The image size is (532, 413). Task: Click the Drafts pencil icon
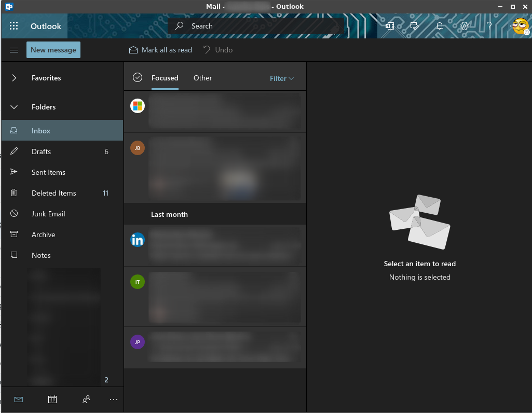pos(14,151)
